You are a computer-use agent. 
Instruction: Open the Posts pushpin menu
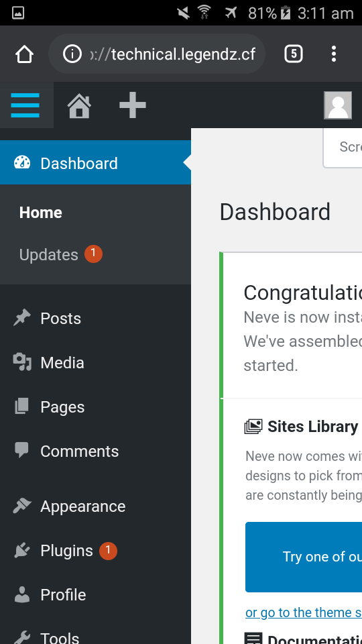95,318
